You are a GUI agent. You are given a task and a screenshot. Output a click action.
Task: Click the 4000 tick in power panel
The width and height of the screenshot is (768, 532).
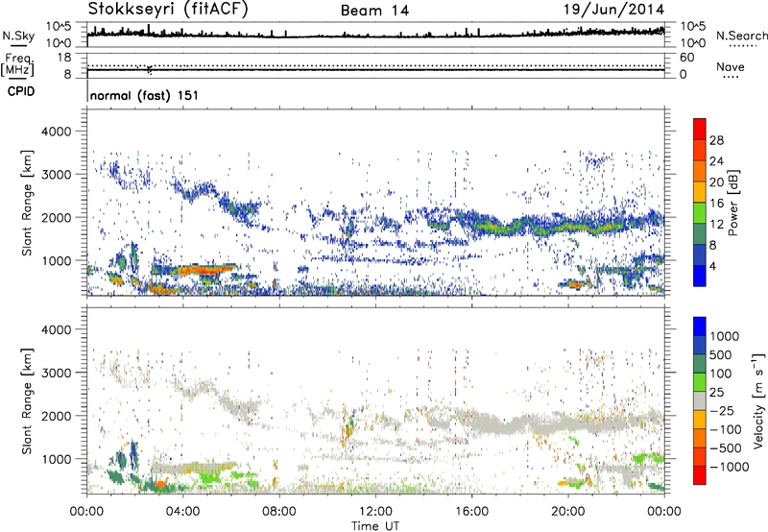coord(56,132)
